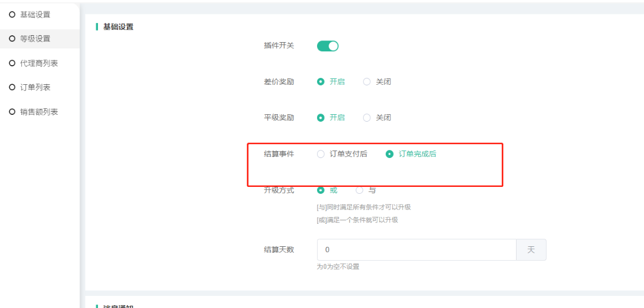The height and width of the screenshot is (308, 644).
Task: Click the 结算天数 input field
Action: click(416, 250)
